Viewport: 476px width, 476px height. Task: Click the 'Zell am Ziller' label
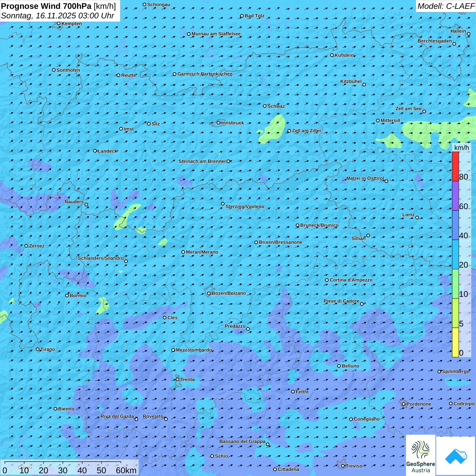(x=307, y=131)
